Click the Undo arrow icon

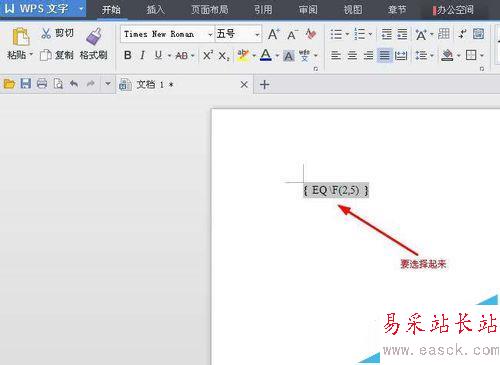coord(74,83)
